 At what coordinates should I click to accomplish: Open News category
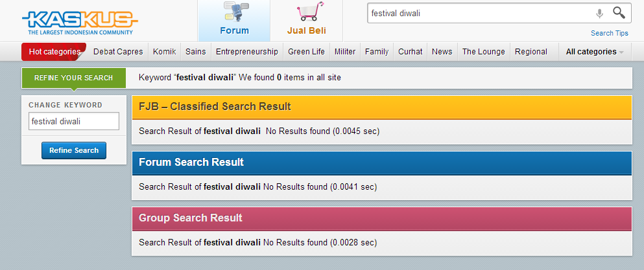(x=442, y=52)
